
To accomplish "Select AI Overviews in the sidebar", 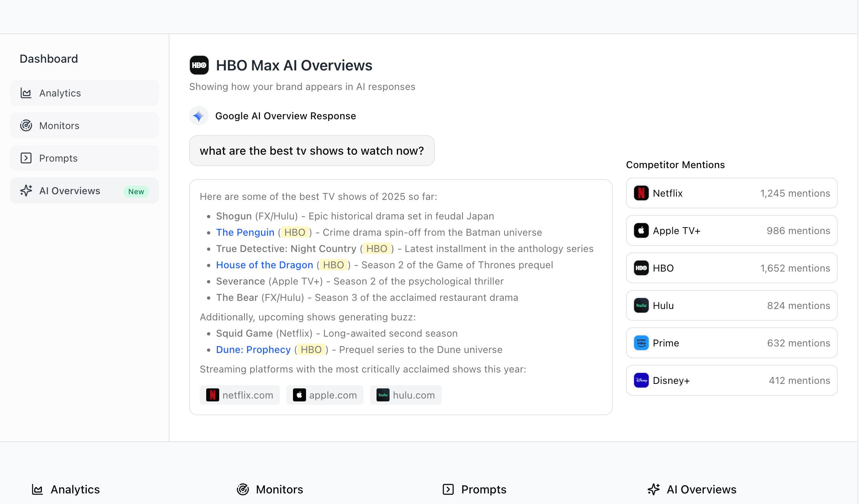I will point(84,191).
